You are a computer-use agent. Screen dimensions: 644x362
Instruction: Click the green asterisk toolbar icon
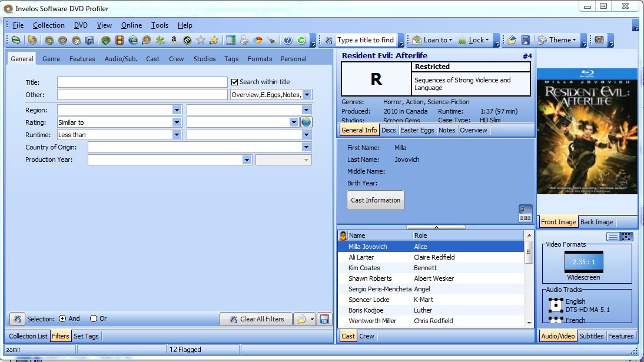click(x=160, y=40)
